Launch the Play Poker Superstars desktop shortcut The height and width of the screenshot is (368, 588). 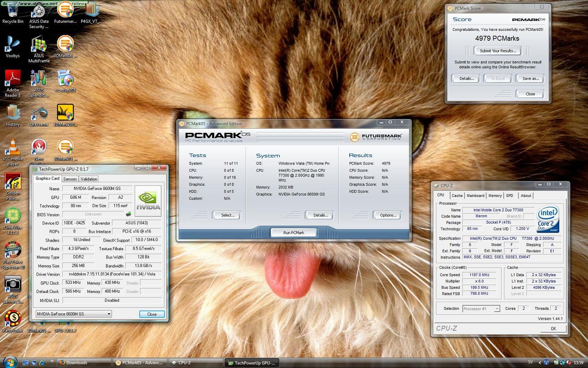pos(13,255)
